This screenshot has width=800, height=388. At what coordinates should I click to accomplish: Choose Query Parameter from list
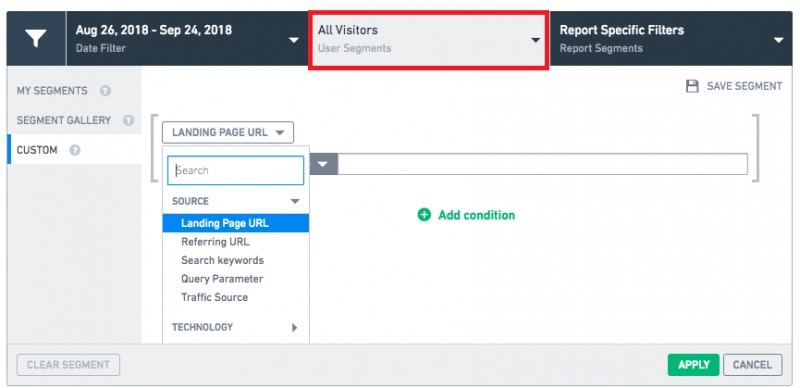[222, 279]
